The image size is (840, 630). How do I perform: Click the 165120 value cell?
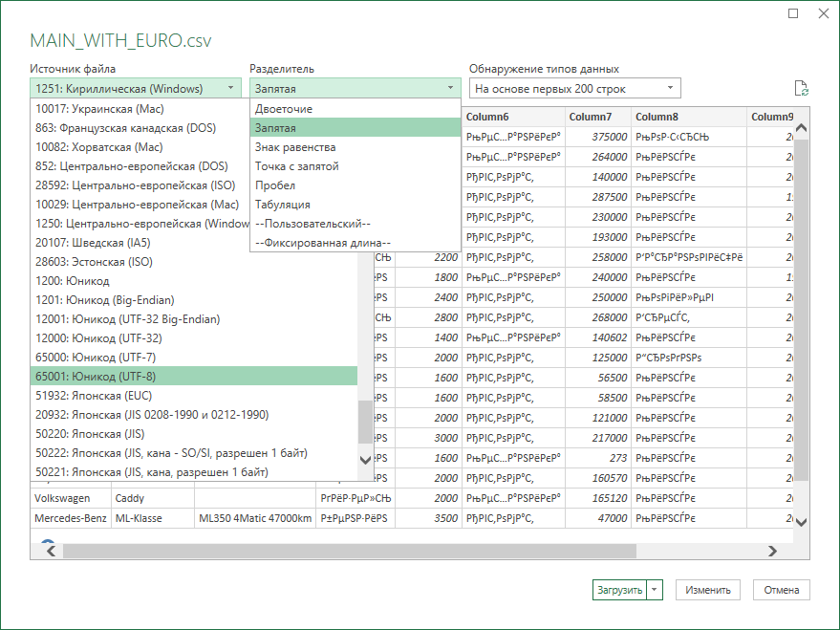point(598,498)
